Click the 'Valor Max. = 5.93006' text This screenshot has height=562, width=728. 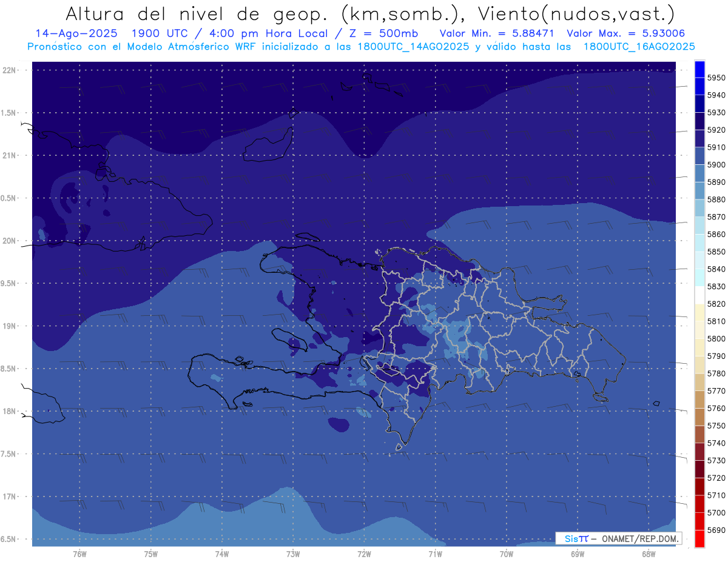[x=625, y=33]
